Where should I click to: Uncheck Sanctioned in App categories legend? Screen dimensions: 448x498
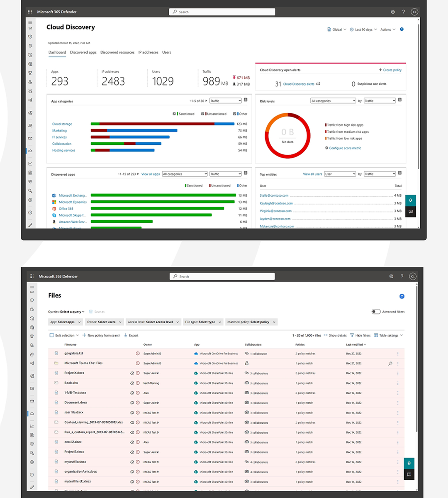click(174, 114)
